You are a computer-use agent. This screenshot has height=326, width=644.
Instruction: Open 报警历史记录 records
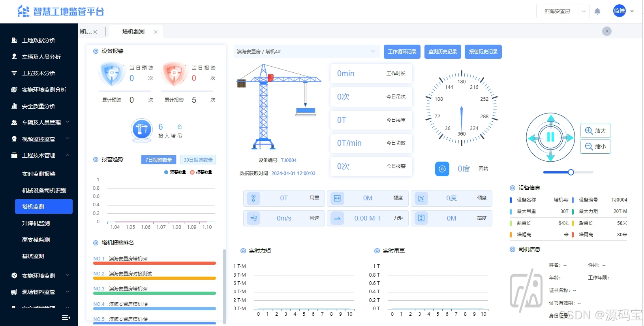coord(483,52)
